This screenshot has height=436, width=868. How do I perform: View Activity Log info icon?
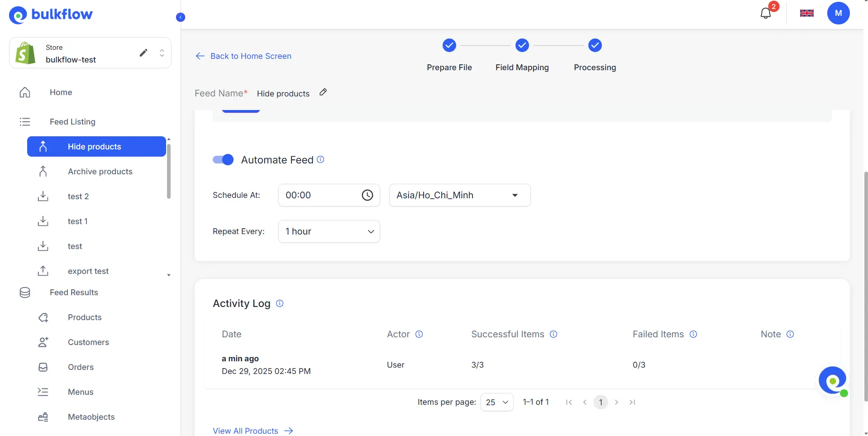[x=279, y=303]
